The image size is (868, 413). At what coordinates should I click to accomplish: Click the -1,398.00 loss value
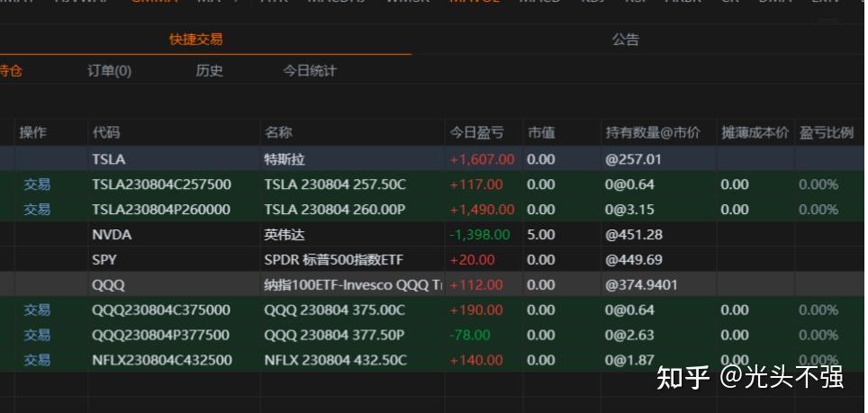[480, 235]
